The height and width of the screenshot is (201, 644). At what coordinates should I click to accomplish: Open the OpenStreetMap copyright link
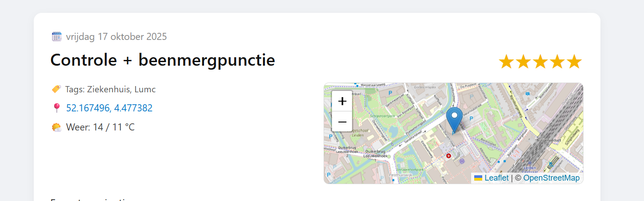point(551,178)
